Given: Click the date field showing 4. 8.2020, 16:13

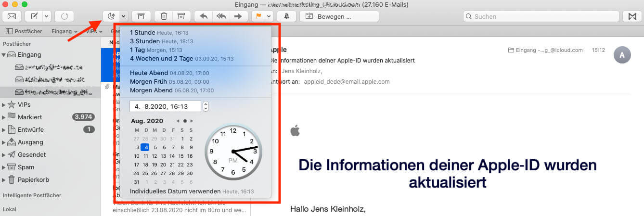Looking at the screenshot, I should tap(165, 106).
